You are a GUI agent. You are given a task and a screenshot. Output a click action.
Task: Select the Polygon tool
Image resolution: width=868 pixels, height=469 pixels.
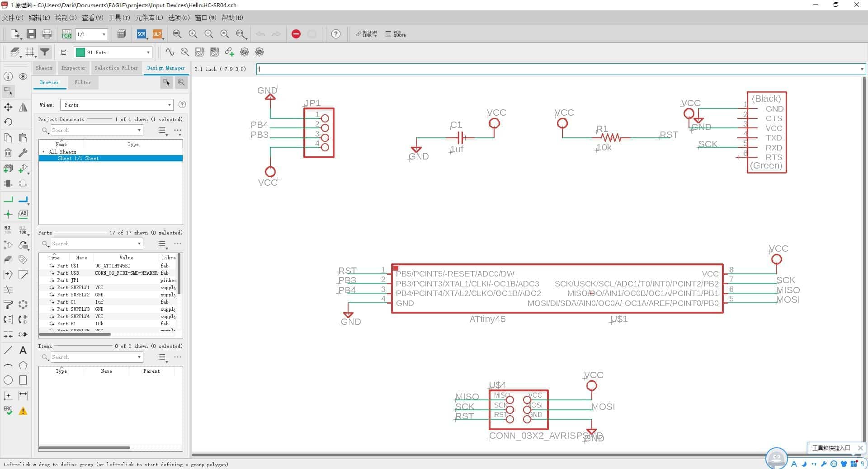coord(23,365)
